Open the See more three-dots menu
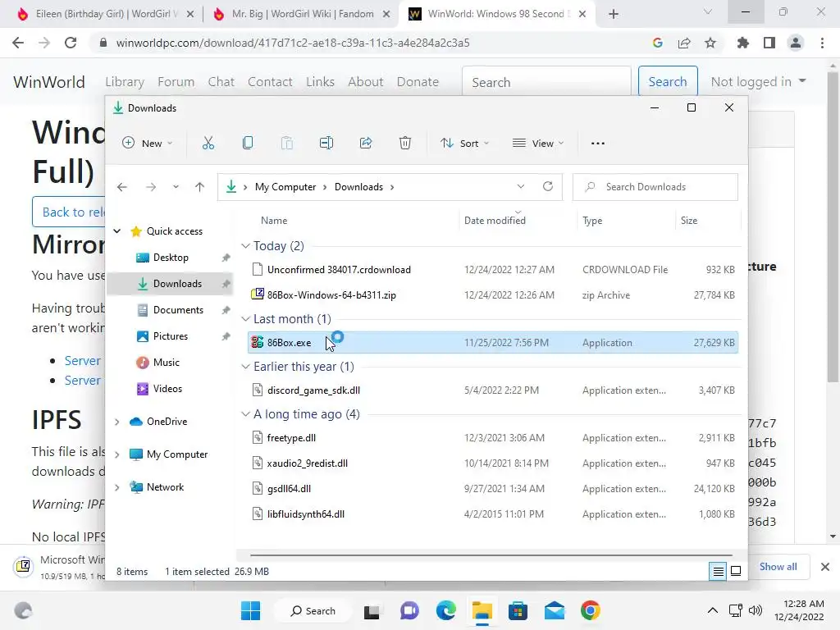The height and width of the screenshot is (630, 840). coord(598,144)
